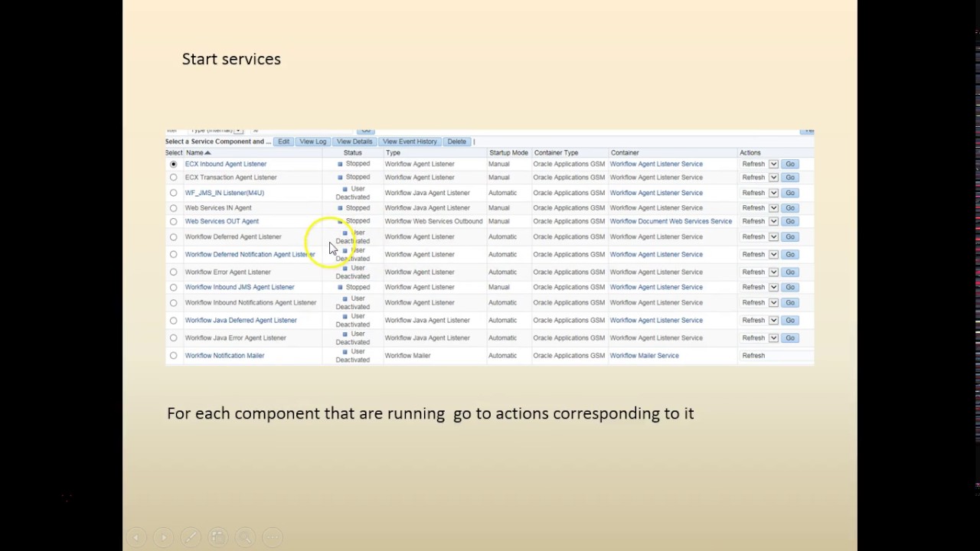Click Go for ECX Transaction Agent Listener row
Viewport: 980px width, 551px height.
coord(790,178)
